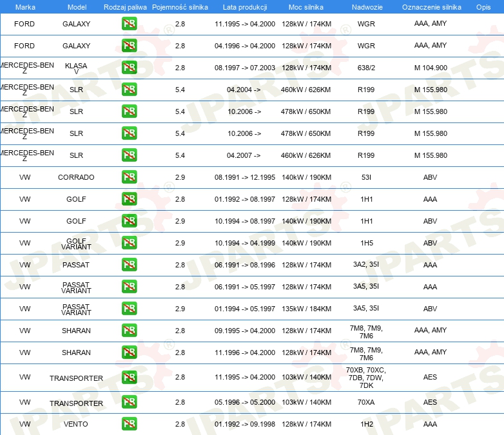
Task: Click petrol fuel icon in Galaxy 11.1995 row
Action: click(129, 24)
